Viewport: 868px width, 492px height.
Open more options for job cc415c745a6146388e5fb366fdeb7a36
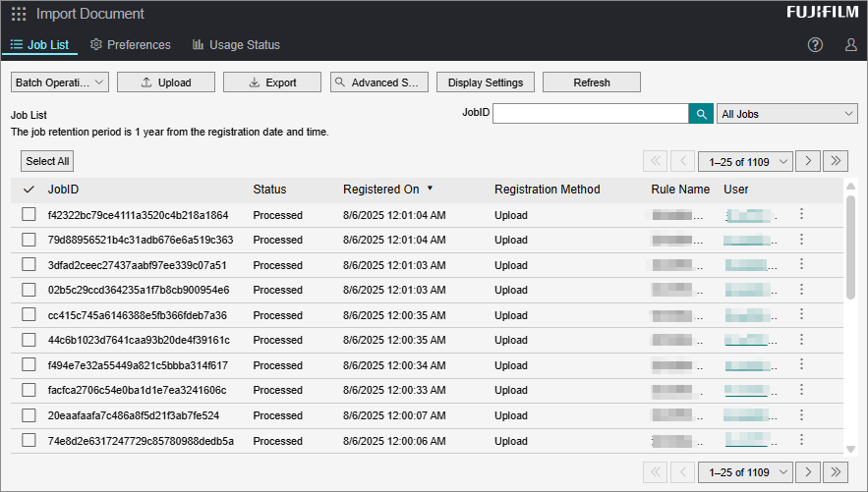(801, 314)
